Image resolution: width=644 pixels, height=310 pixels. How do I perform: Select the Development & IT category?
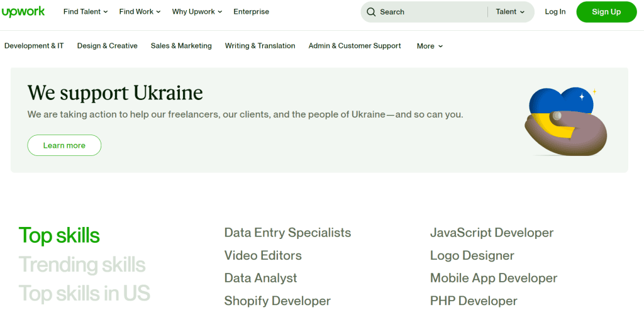point(34,46)
